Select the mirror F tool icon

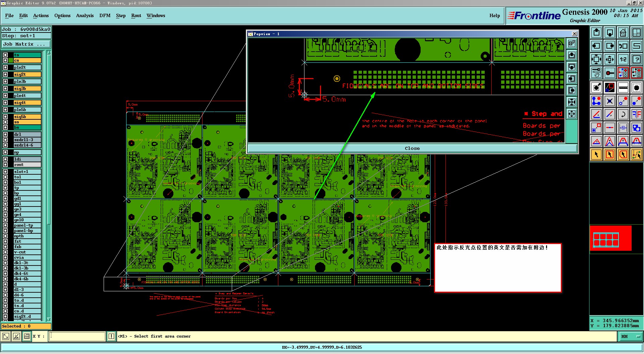click(636, 114)
